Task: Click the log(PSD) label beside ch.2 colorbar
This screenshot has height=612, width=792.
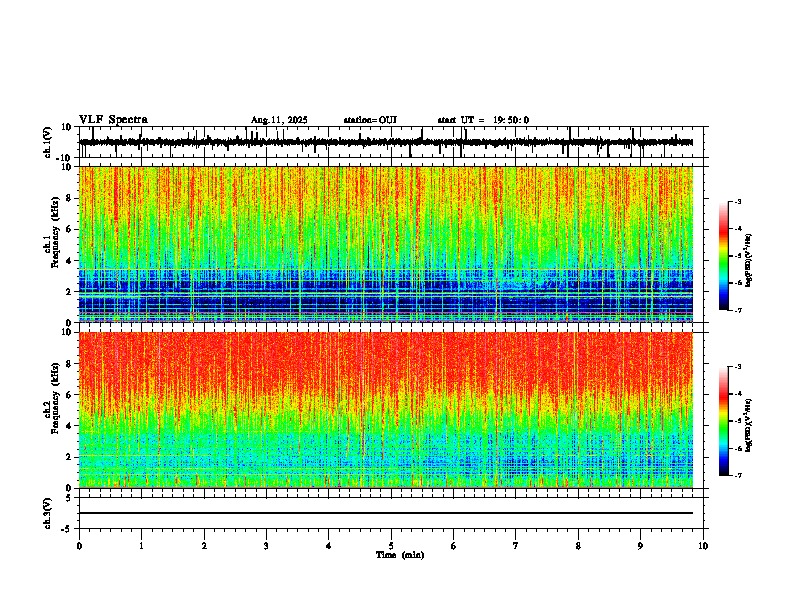Action: click(748, 425)
